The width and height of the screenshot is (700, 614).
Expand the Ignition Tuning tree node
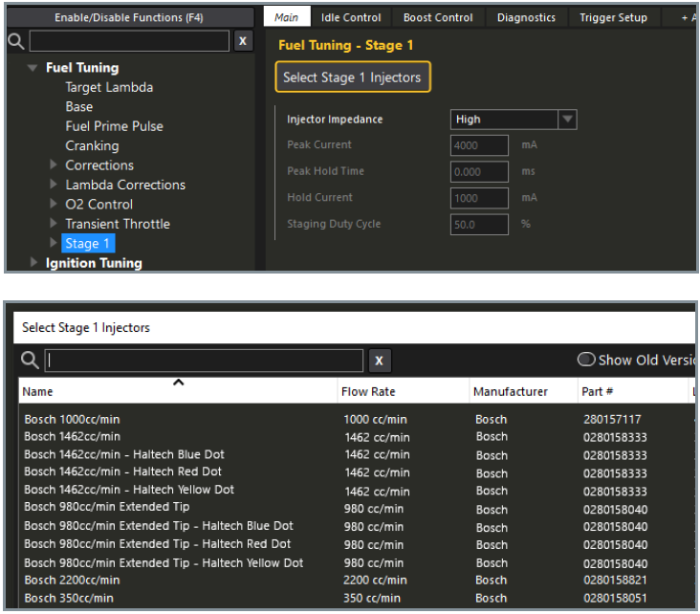coord(33,262)
